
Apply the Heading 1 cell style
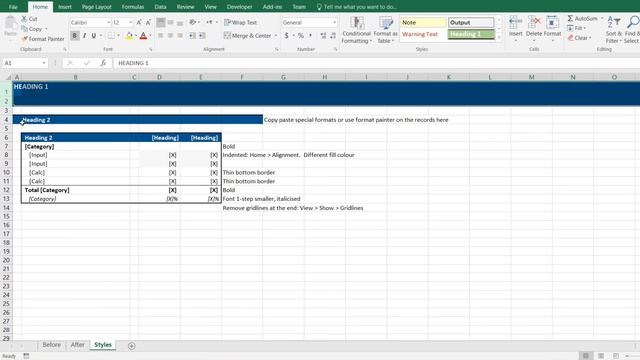[x=471, y=34]
